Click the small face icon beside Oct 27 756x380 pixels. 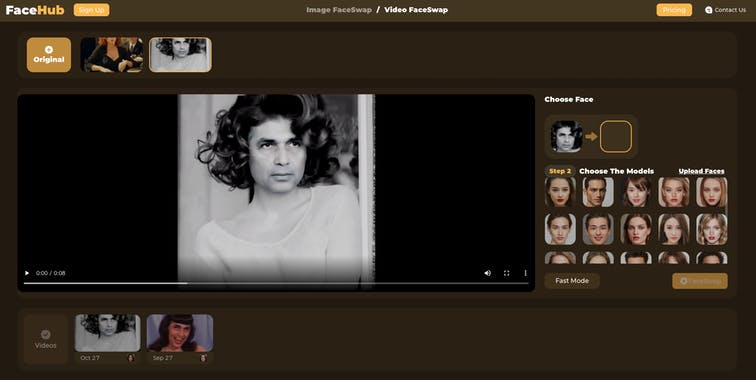click(131, 358)
